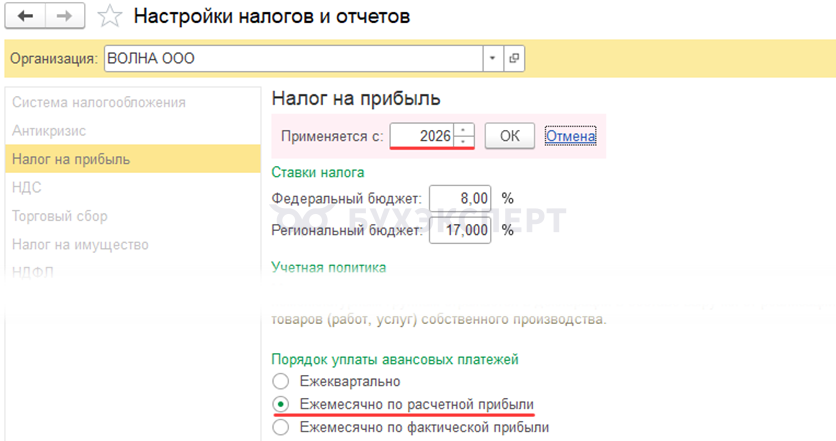Click the year field showing 2026

click(x=422, y=136)
